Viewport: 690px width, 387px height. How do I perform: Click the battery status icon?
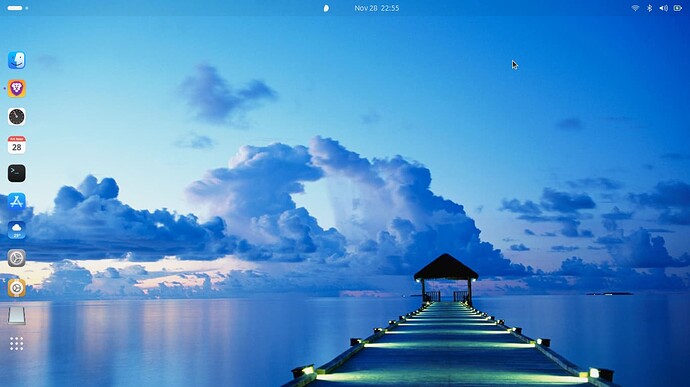[x=678, y=8]
